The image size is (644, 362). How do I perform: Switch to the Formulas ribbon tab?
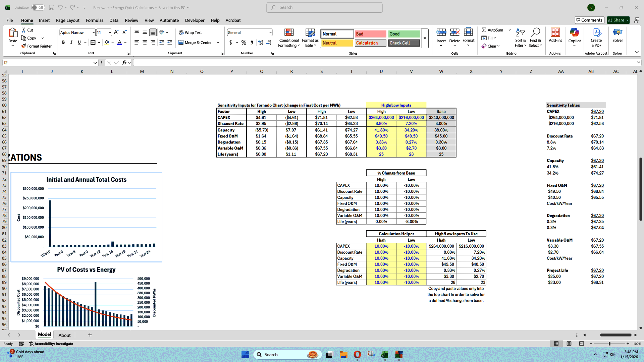[94, 20]
